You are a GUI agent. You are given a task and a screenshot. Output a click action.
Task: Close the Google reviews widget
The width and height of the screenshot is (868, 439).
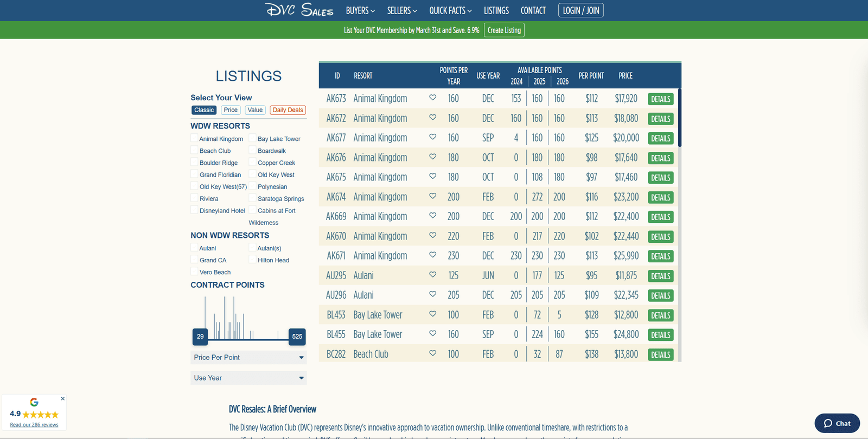tap(63, 398)
